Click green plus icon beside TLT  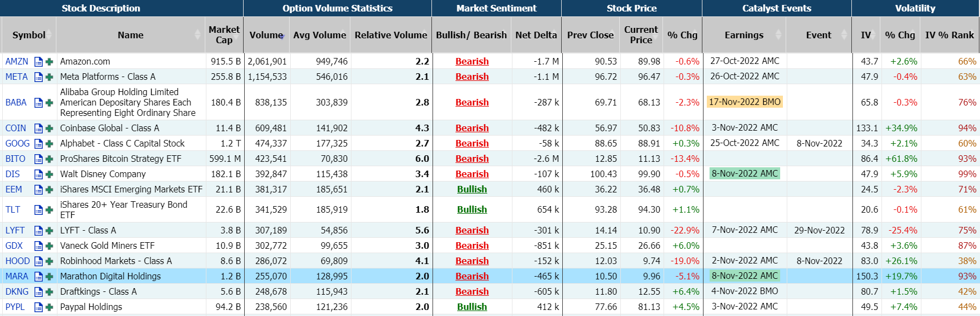49,210
